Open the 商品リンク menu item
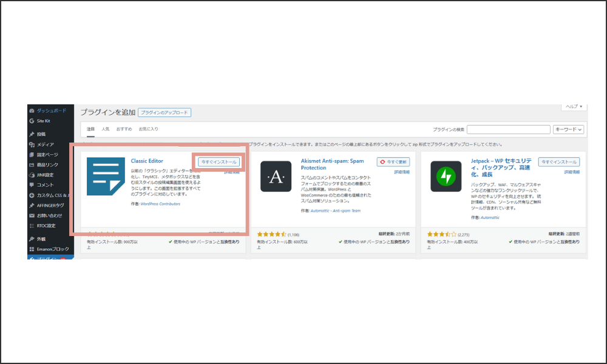This screenshot has width=607, height=364. tap(47, 165)
